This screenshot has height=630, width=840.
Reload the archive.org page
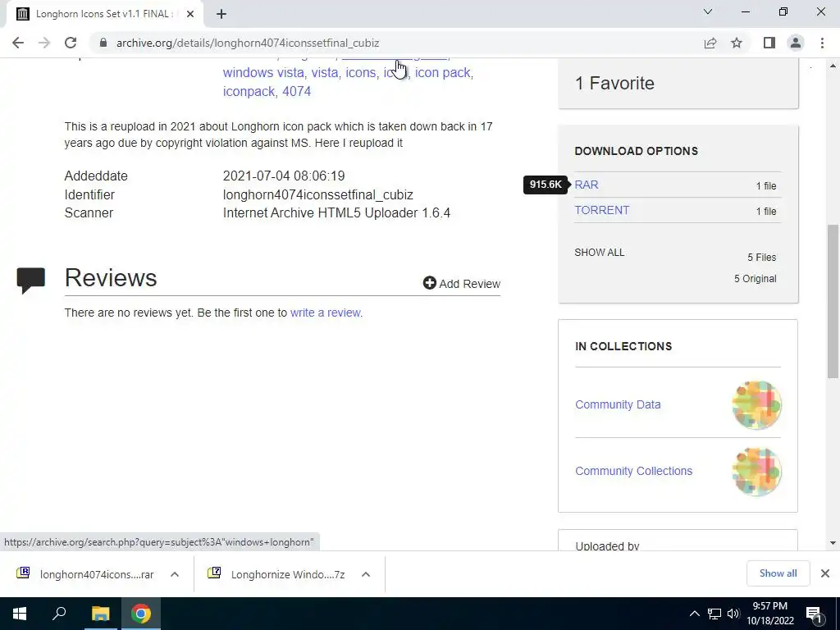71,43
